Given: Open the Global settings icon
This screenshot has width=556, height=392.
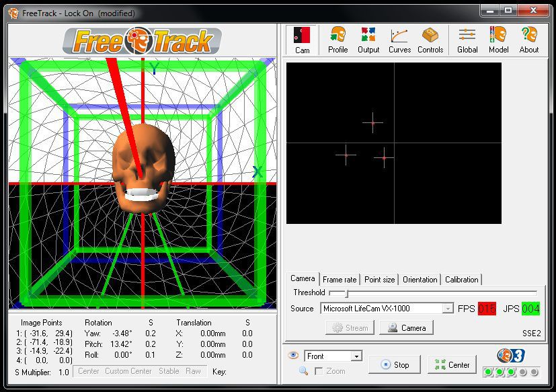Looking at the screenshot, I should tap(467, 39).
